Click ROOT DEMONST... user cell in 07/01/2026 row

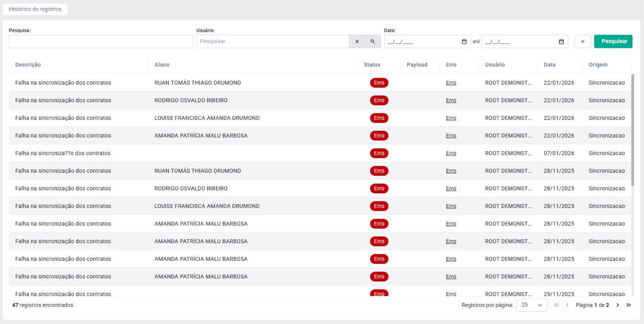(x=508, y=153)
